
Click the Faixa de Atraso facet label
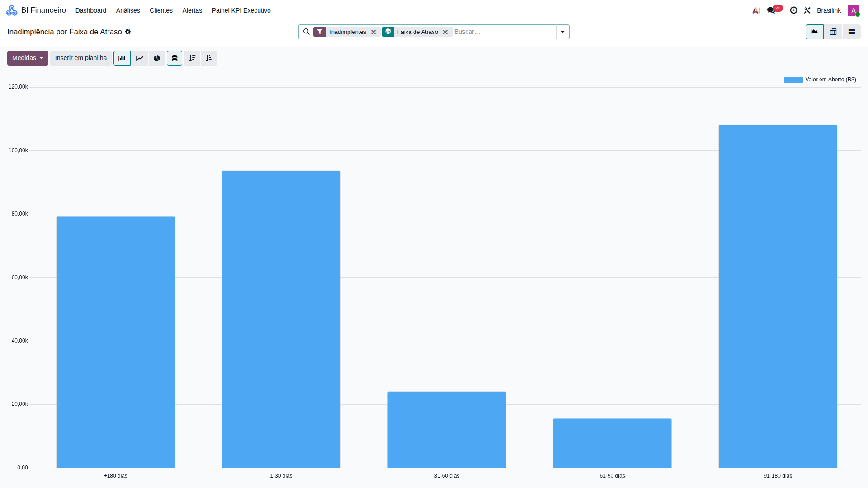click(417, 32)
